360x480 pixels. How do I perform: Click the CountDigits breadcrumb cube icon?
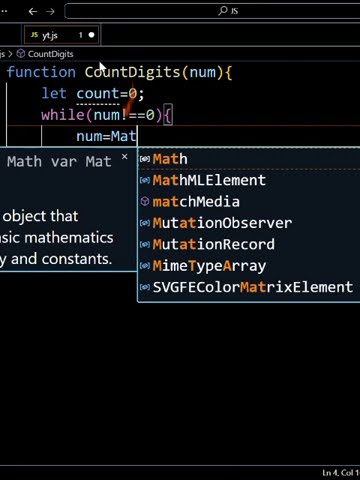pos(21,54)
